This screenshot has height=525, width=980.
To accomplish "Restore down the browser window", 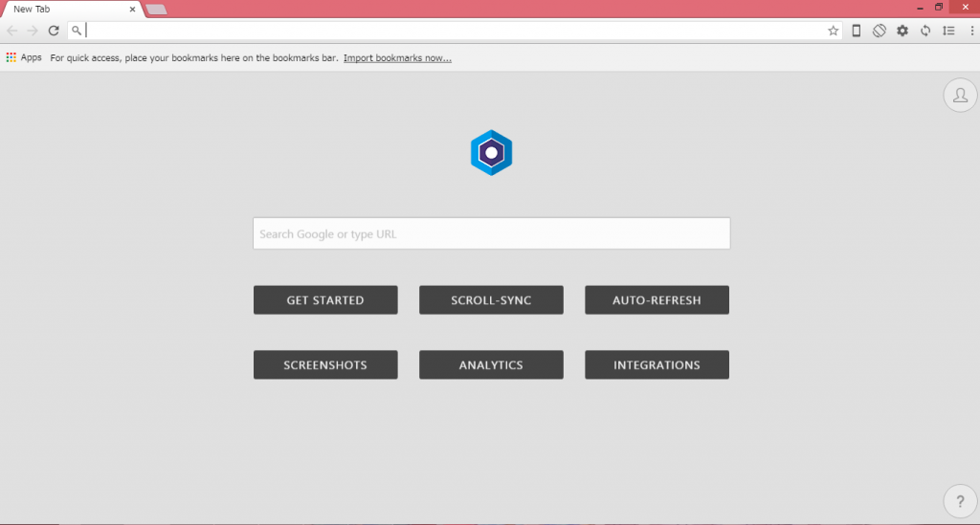I will (x=939, y=8).
